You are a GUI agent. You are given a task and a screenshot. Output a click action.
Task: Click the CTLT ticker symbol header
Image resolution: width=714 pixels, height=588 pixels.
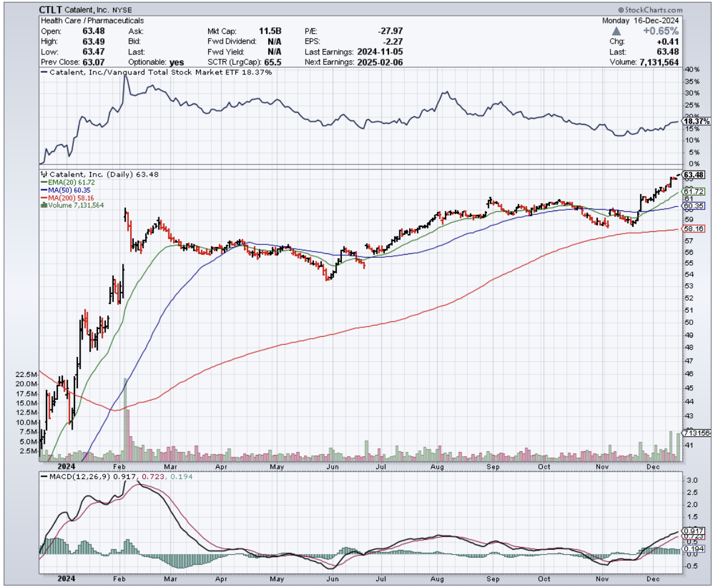[x=53, y=10]
